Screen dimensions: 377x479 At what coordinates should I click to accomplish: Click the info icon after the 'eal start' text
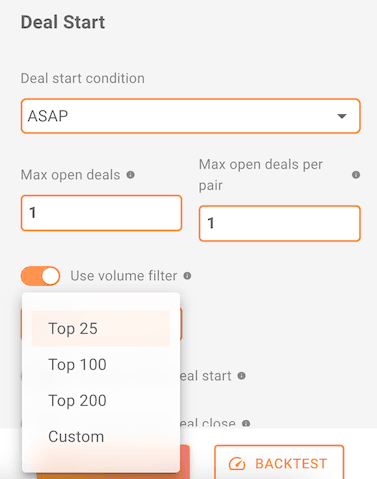[x=241, y=376]
